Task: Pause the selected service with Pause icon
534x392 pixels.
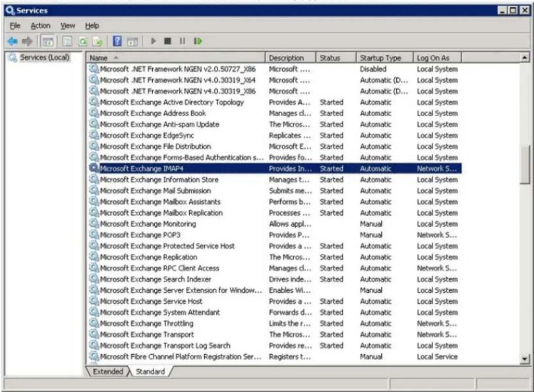Action: coord(182,41)
